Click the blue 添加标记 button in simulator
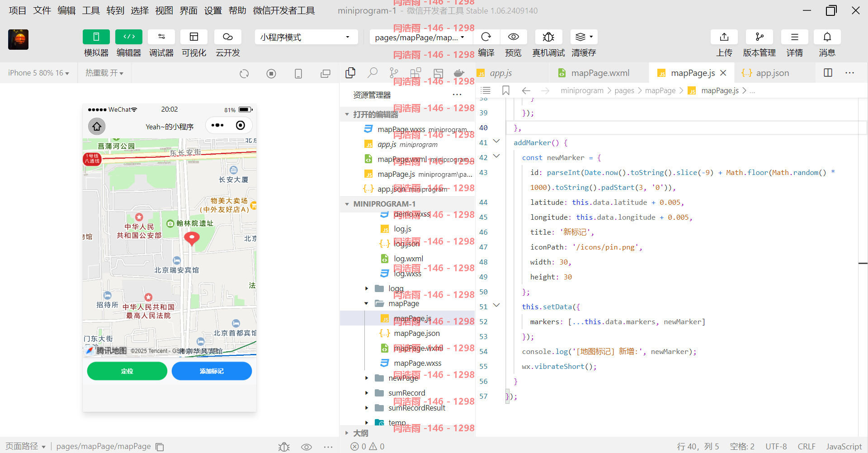Screen dimensions: 868x453 212,371
